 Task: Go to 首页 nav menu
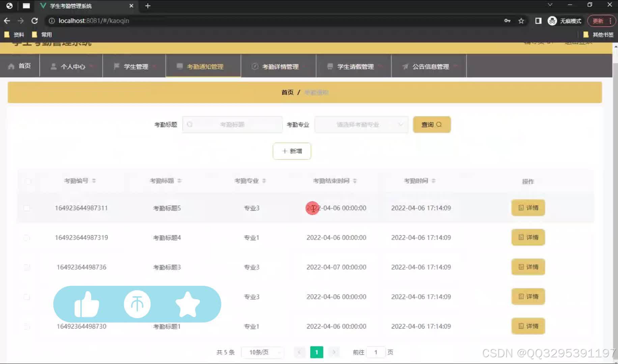pyautogui.click(x=20, y=66)
